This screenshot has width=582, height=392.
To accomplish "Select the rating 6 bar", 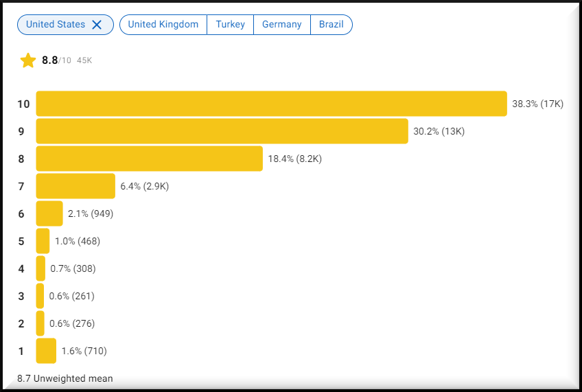I will (49, 214).
